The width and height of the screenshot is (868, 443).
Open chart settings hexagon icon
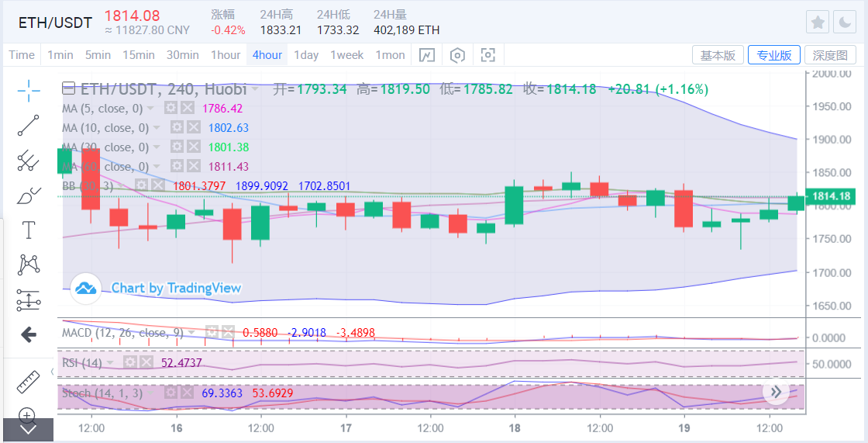tap(457, 55)
